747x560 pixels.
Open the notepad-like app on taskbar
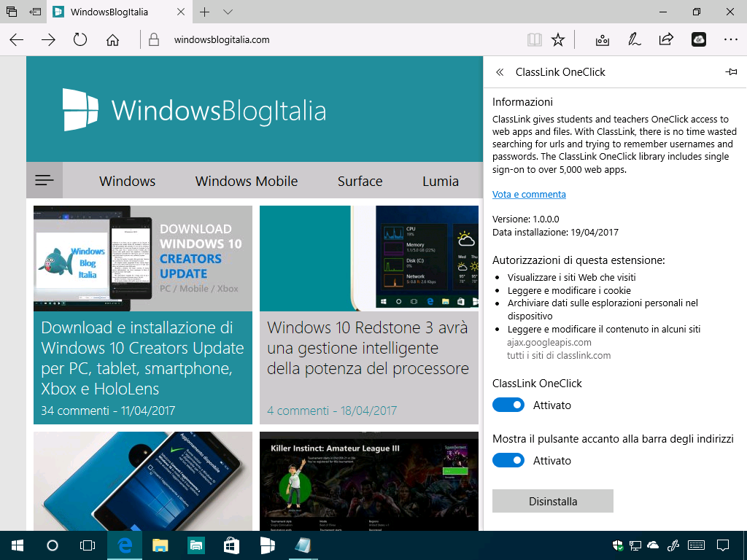[303, 545]
